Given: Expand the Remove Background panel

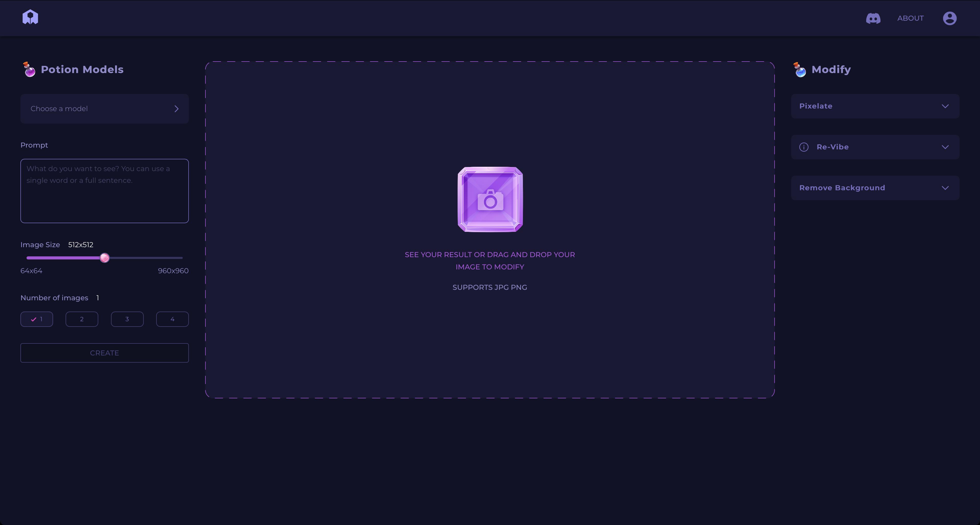Looking at the screenshot, I should (875, 188).
